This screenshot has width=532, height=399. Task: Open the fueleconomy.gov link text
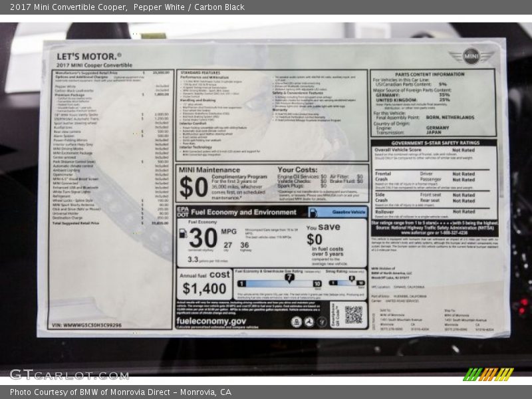[x=211, y=321]
